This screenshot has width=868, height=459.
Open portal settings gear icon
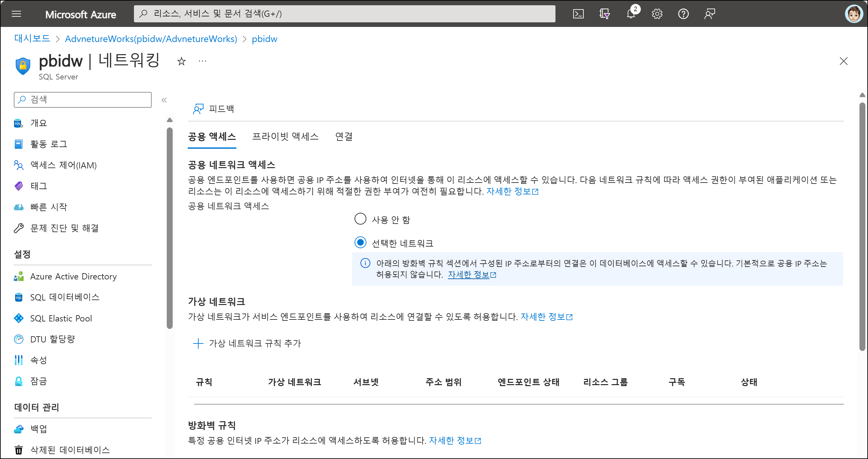(x=657, y=14)
